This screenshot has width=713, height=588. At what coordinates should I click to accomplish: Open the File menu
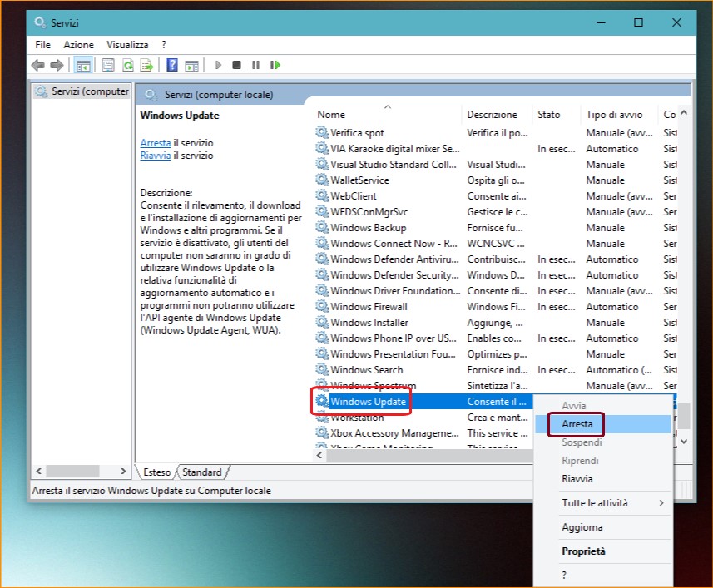tap(42, 45)
